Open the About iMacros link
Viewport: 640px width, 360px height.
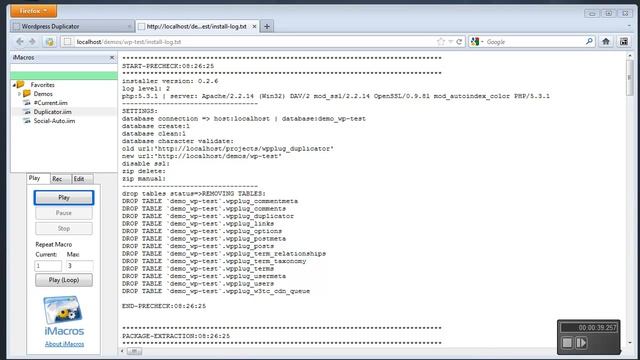tap(64, 344)
